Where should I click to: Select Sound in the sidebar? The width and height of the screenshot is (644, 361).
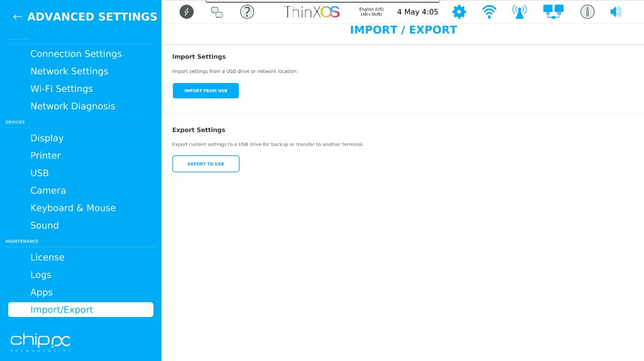[x=45, y=226]
